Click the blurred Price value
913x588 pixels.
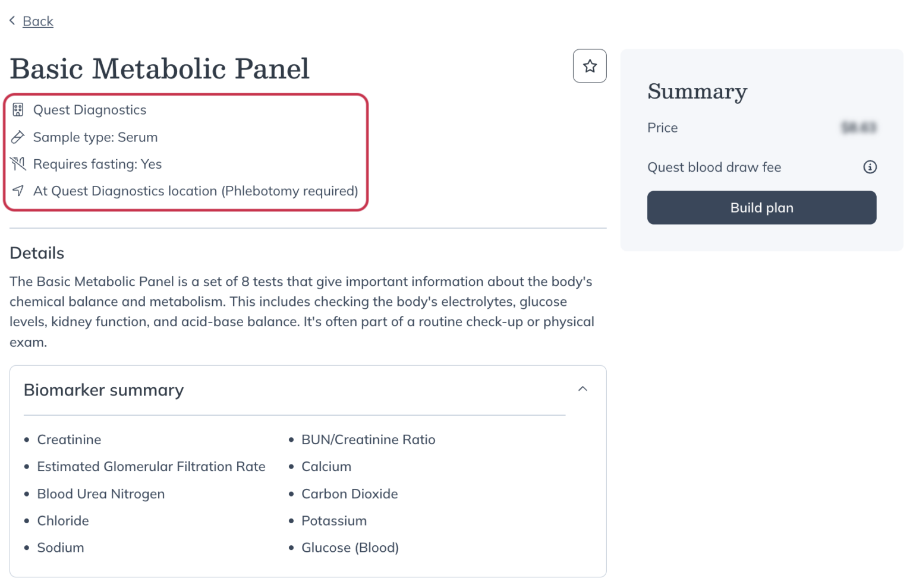(858, 128)
